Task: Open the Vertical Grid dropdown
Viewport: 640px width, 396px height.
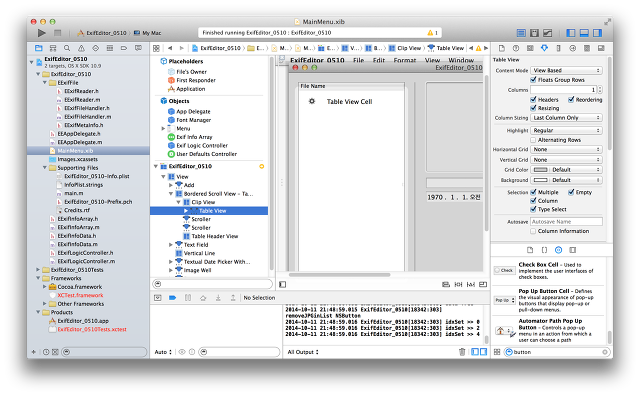Action: click(566, 160)
